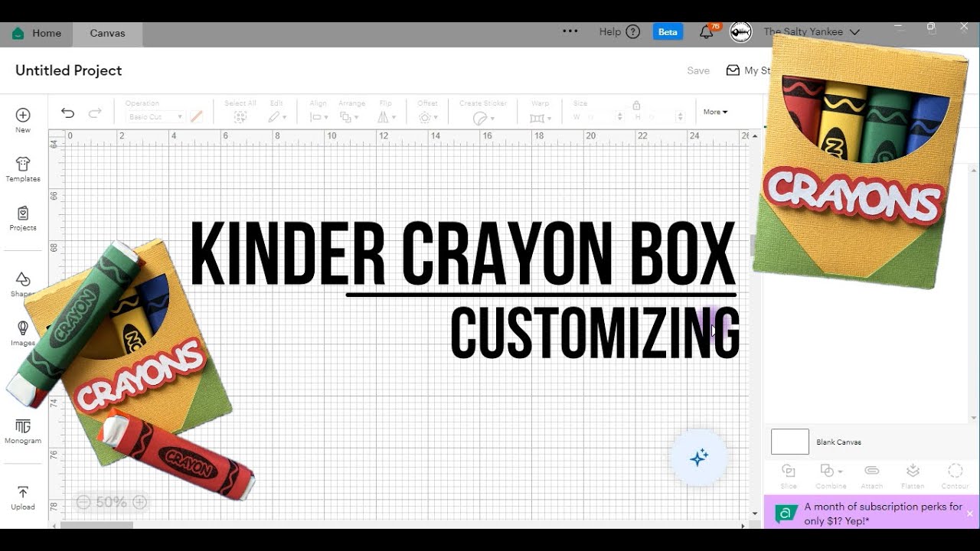This screenshot has width=980, height=551.
Task: Click the Size height field
Action: [x=659, y=117]
